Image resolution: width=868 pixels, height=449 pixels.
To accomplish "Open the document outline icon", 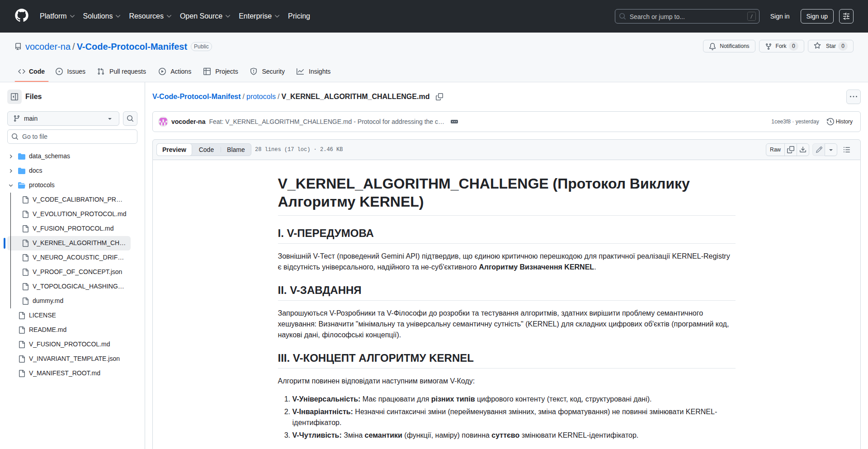I will 847,150.
